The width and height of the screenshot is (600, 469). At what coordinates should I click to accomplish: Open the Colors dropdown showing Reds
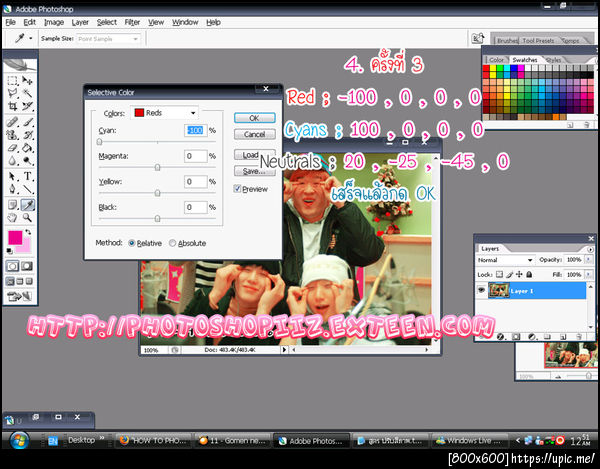tap(165, 113)
